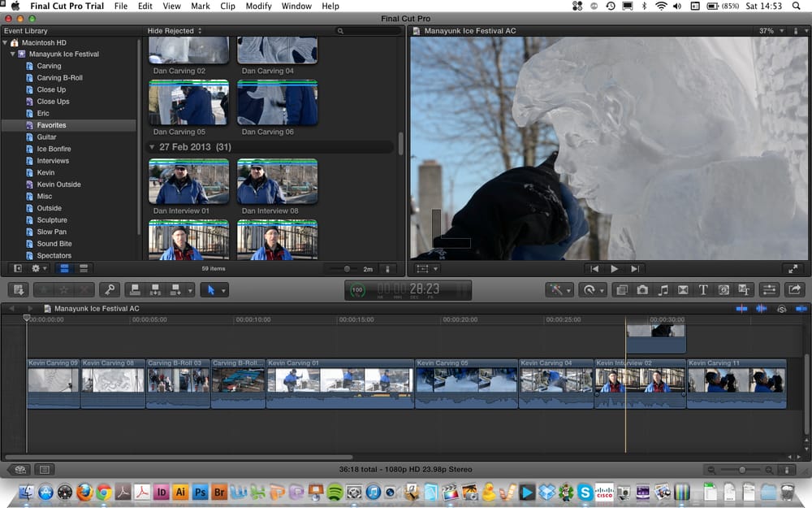Open the Window menu
812x508 pixels.
pyautogui.click(x=296, y=7)
